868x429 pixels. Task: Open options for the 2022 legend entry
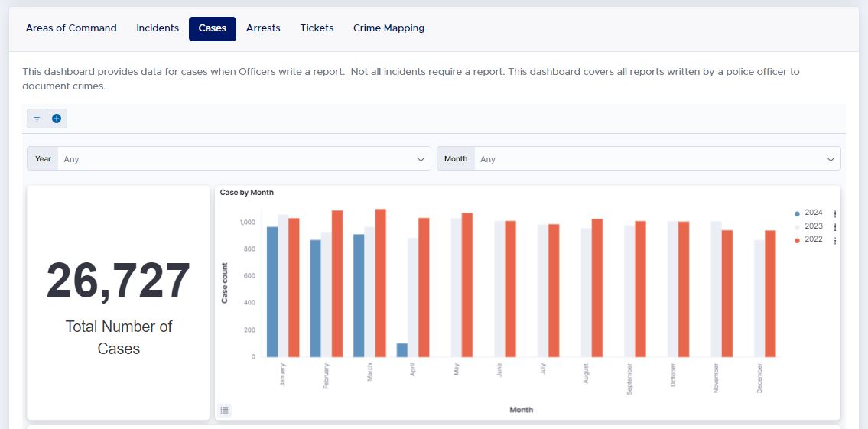click(835, 241)
